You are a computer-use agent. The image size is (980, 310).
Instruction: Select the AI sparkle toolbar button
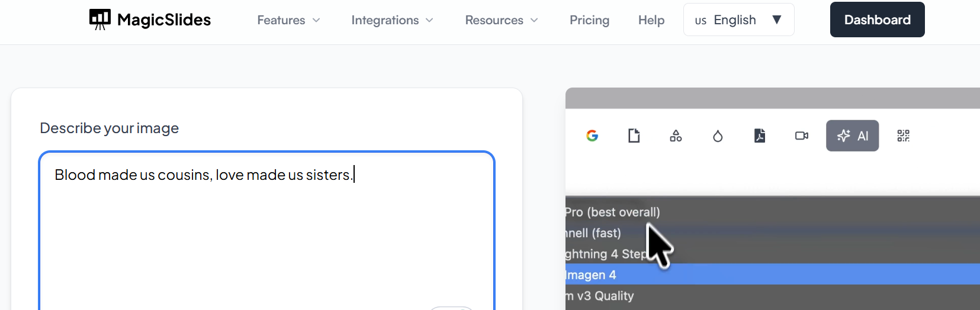(852, 136)
